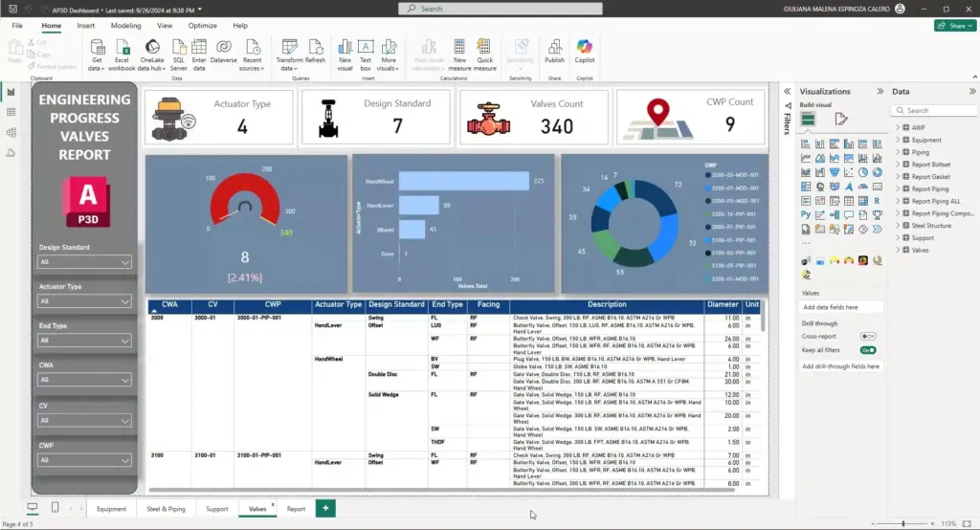Click Add drill-through fields here
Screen dimensions: 980x530
(x=842, y=366)
